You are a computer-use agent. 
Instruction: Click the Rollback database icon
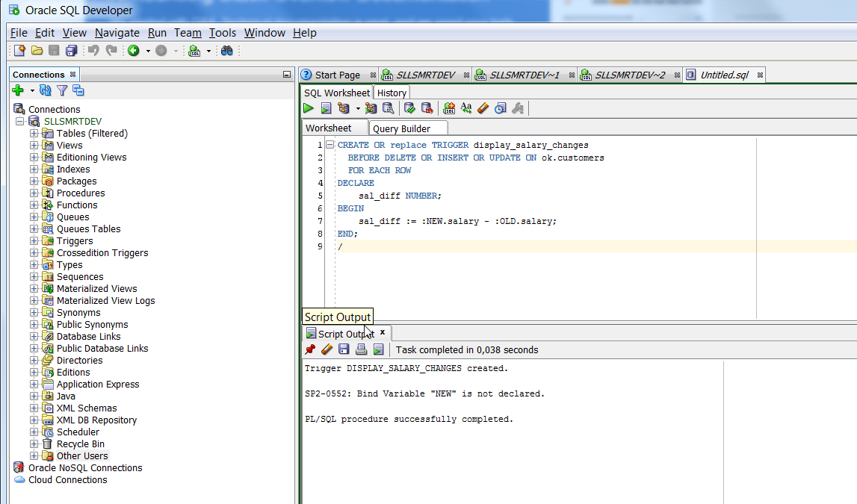(427, 109)
